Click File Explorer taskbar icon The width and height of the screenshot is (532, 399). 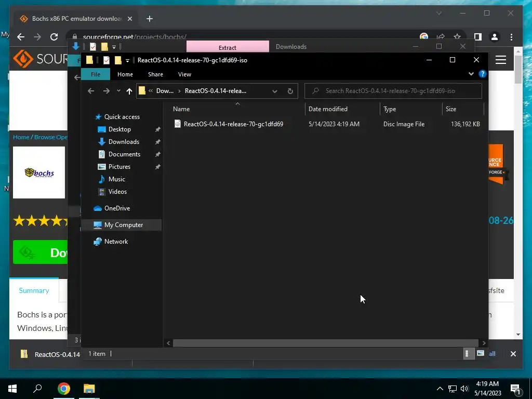(89, 389)
